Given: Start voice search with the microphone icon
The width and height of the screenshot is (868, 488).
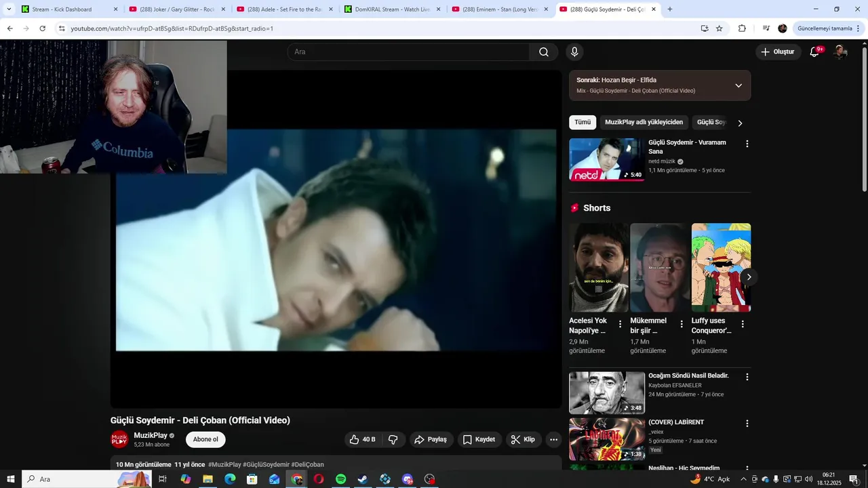Looking at the screenshot, I should 574,52.
